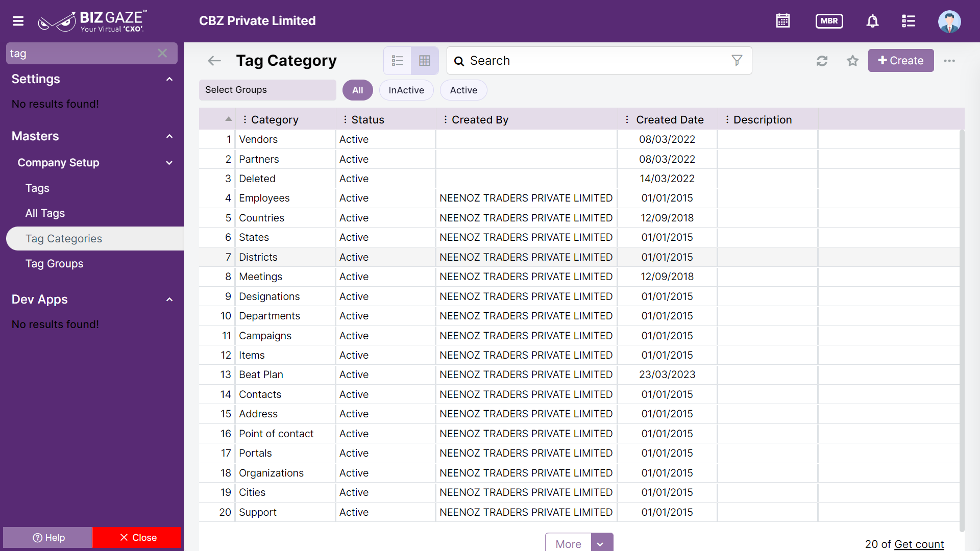
Task: Select the InActive filter tab
Action: [406, 90]
